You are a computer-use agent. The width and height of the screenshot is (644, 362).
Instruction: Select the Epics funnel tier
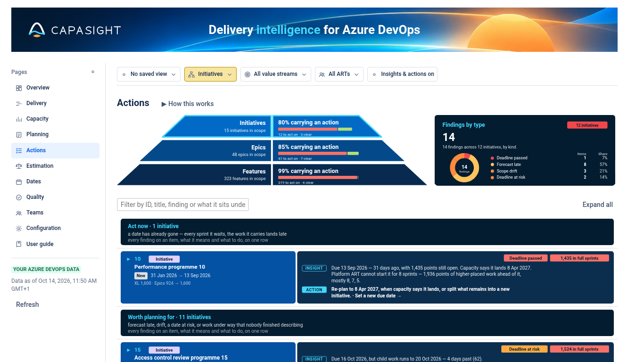(272, 150)
